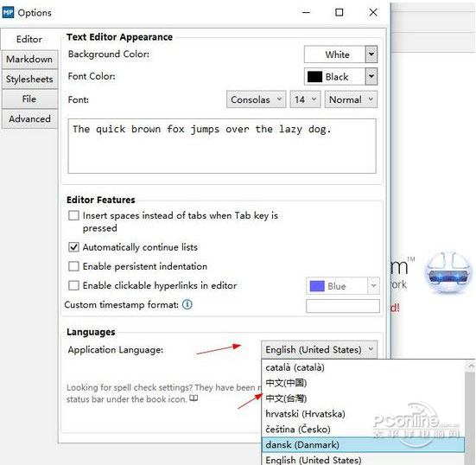The image size is (476, 465).
Task: Click the language list scrollbar up arrow
Action: pyautogui.click(x=471, y=366)
